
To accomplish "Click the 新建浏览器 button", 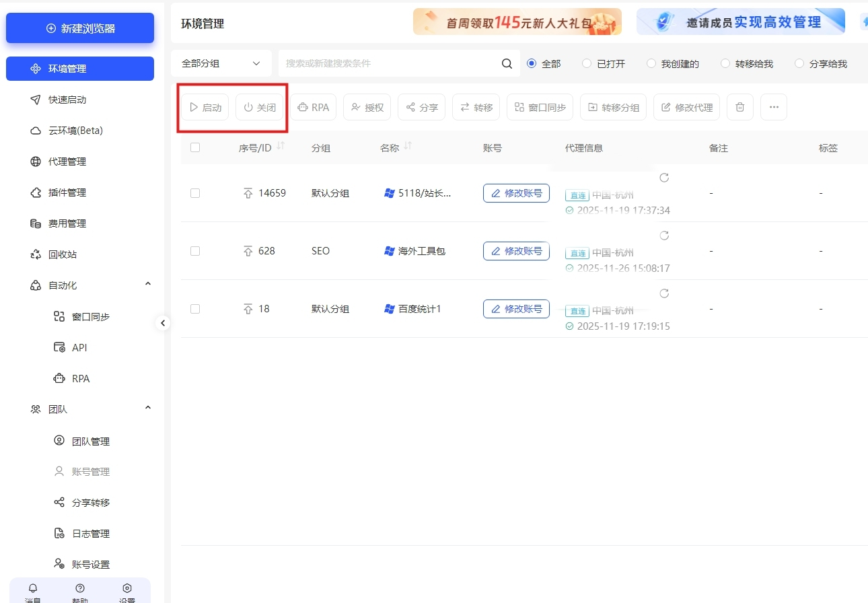I will 80,28.
